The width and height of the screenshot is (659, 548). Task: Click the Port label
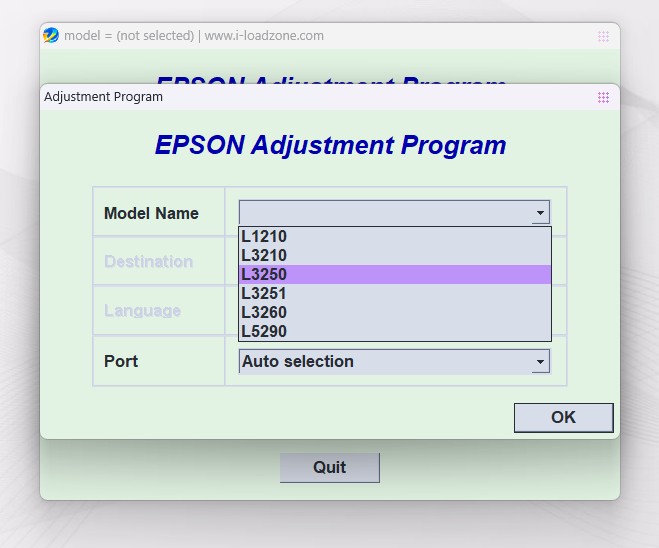click(x=121, y=361)
